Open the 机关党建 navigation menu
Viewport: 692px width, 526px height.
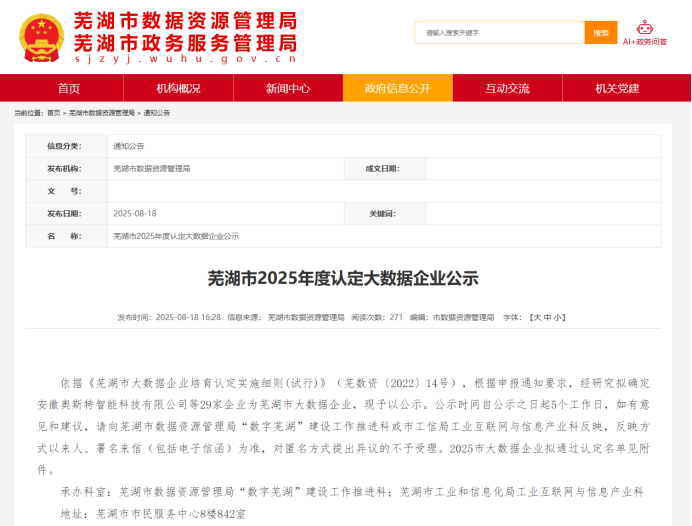click(x=617, y=88)
